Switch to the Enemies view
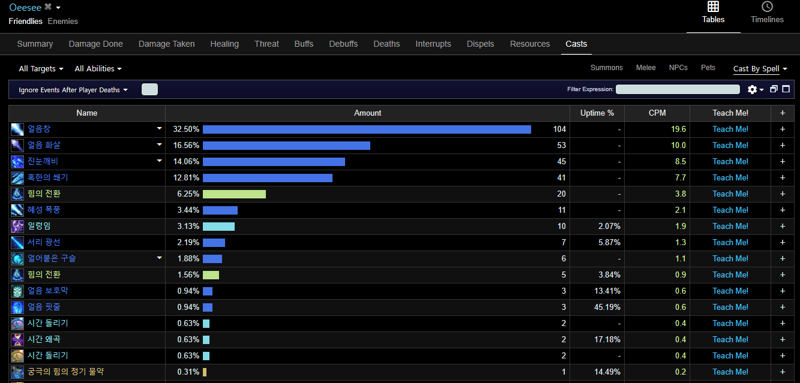800x383 pixels. (63, 21)
